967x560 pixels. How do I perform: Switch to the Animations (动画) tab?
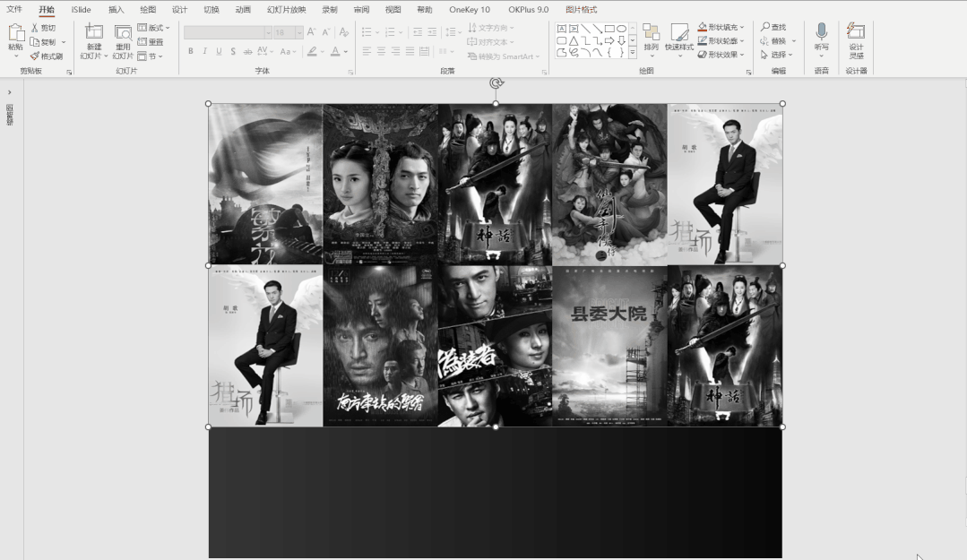coord(243,9)
